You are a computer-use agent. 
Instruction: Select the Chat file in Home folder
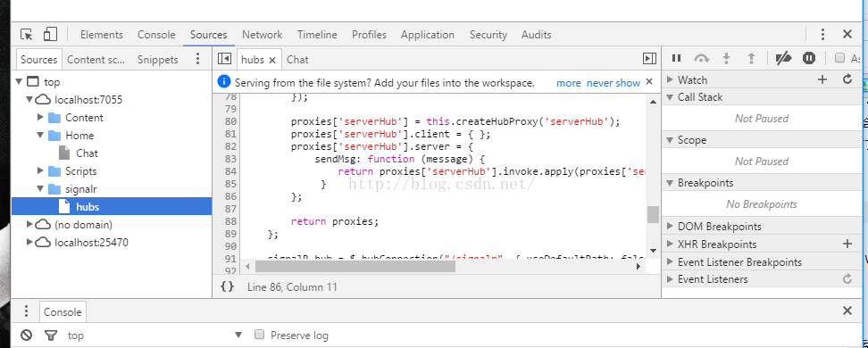(x=87, y=153)
